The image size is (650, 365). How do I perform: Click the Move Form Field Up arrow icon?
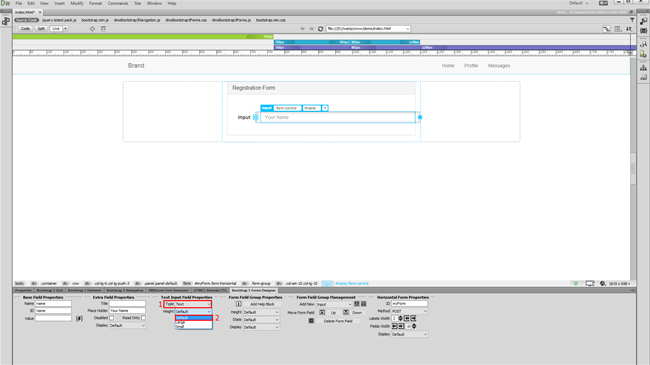coord(322,312)
